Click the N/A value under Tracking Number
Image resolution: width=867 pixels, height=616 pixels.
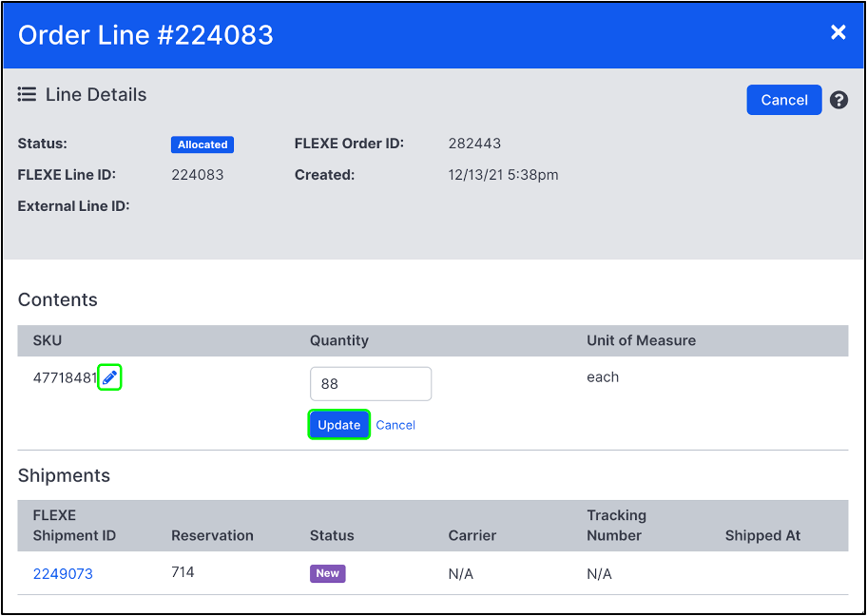[x=599, y=574]
